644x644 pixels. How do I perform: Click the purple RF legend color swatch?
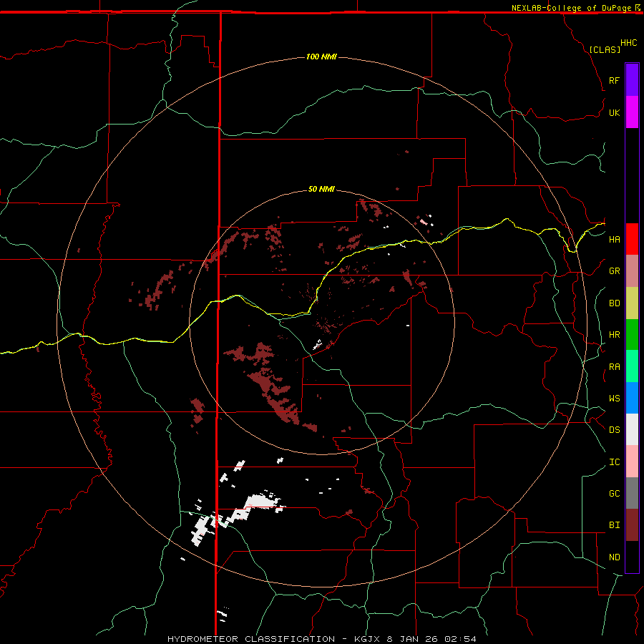coord(632,80)
